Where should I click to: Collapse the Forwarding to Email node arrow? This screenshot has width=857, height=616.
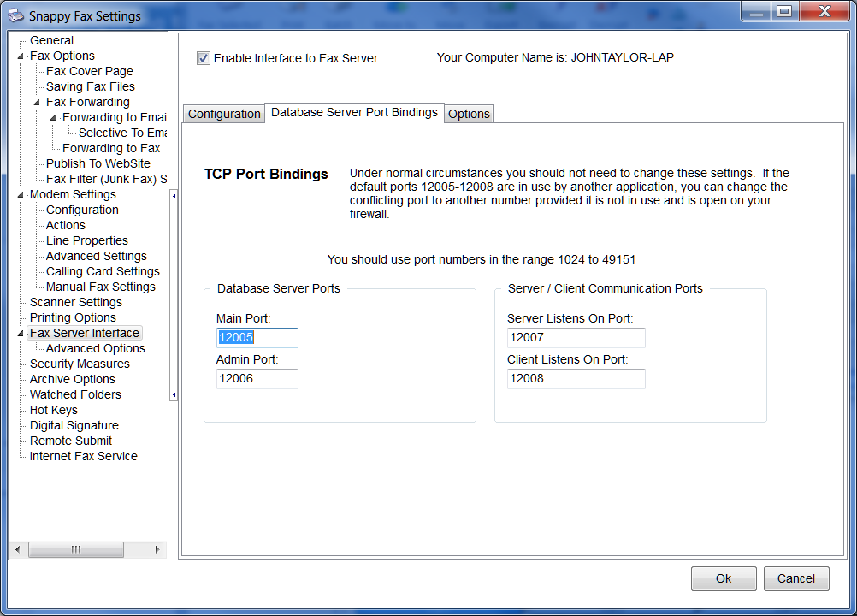pyautogui.click(x=53, y=117)
